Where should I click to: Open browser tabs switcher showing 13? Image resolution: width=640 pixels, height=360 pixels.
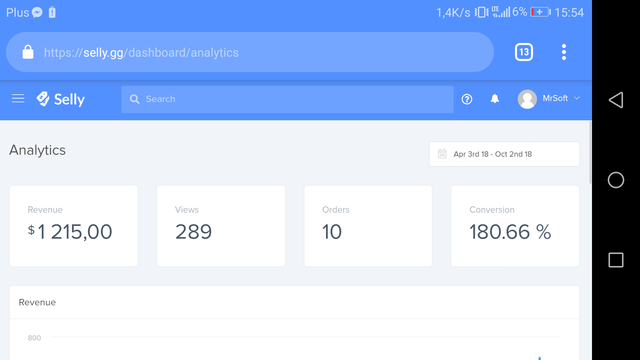coord(524,52)
